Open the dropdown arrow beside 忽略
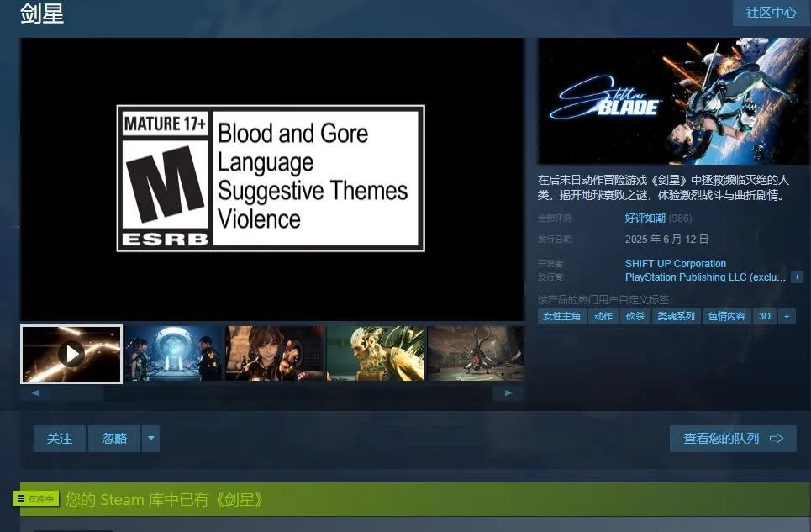 click(x=150, y=438)
